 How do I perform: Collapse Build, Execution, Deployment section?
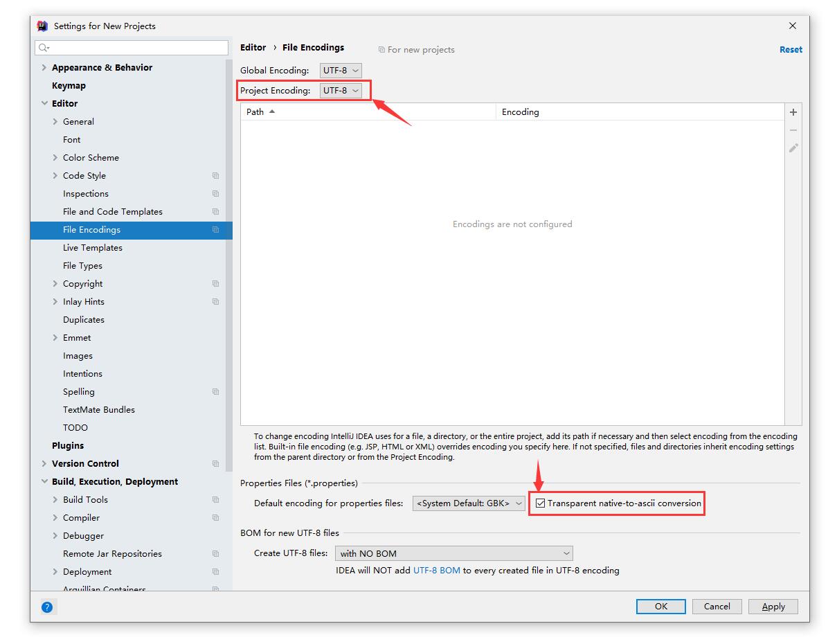point(44,482)
